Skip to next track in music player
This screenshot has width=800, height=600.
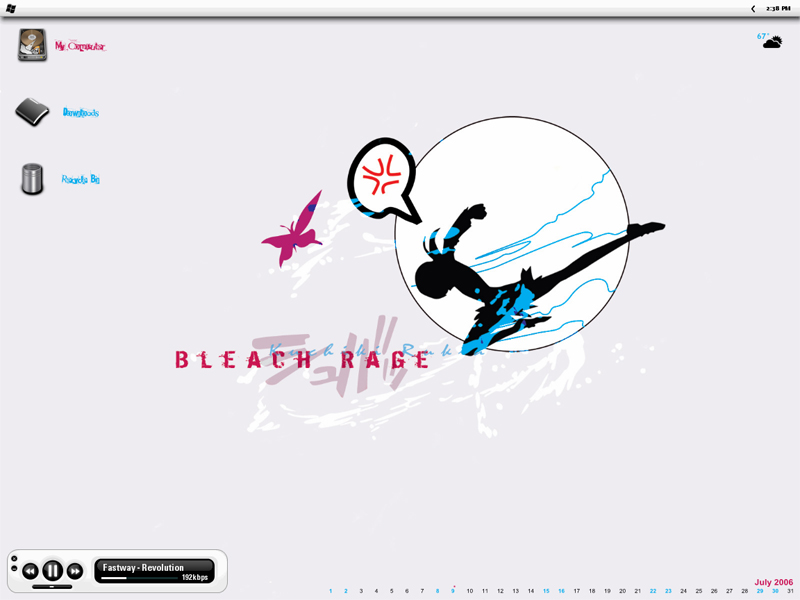coord(75,571)
